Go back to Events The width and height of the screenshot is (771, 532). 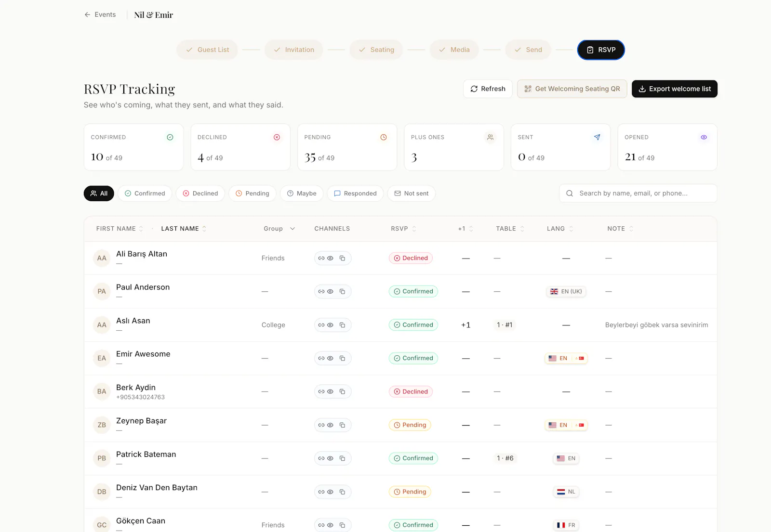[x=100, y=14]
